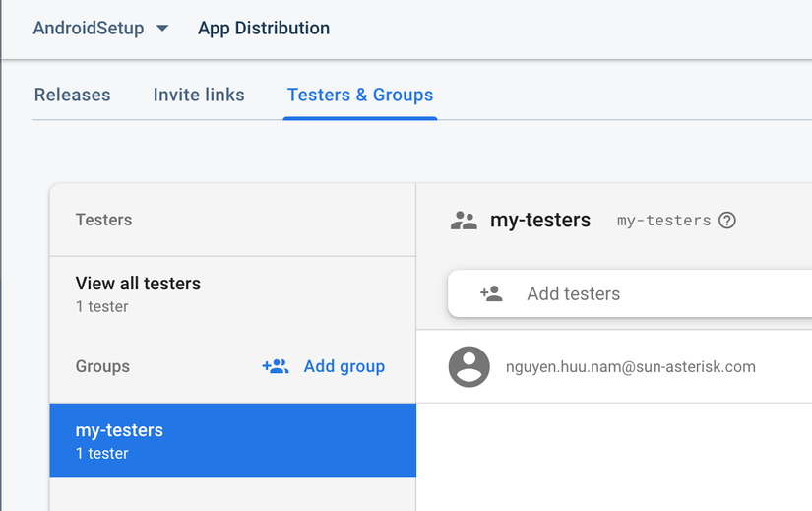
Task: Select the Testers & Groups tab
Action: [x=360, y=96]
